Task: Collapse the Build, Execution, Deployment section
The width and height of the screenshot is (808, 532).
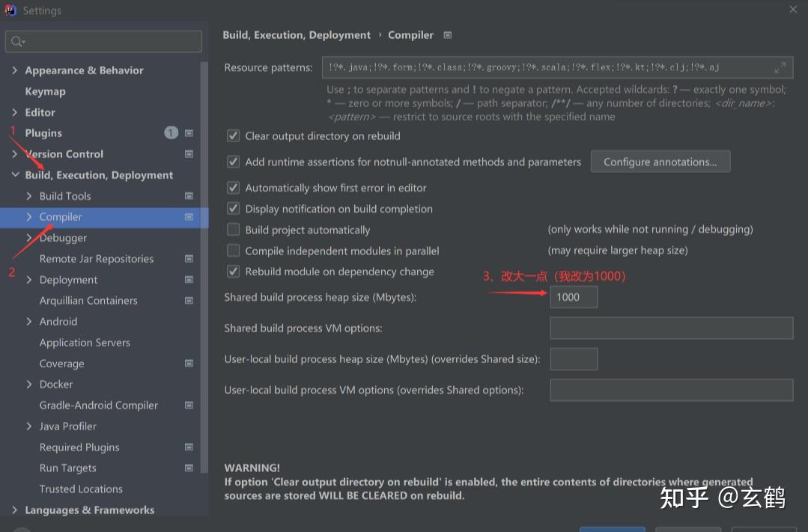Action: 15,175
